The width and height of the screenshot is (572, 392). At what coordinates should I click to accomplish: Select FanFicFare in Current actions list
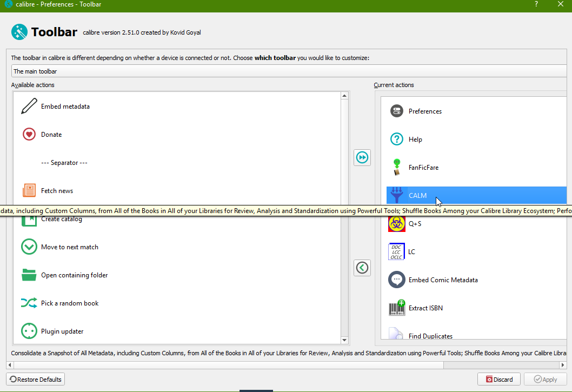tap(476, 167)
